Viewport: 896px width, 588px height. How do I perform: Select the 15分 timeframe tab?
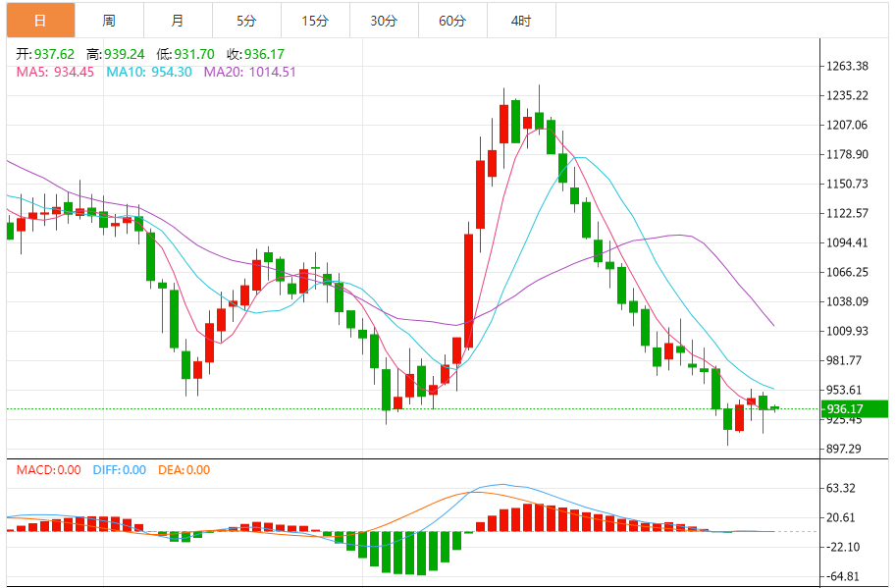(315, 20)
